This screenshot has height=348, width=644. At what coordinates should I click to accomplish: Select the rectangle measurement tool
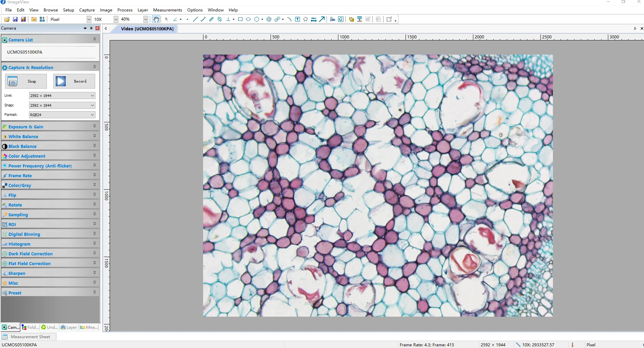click(240, 20)
